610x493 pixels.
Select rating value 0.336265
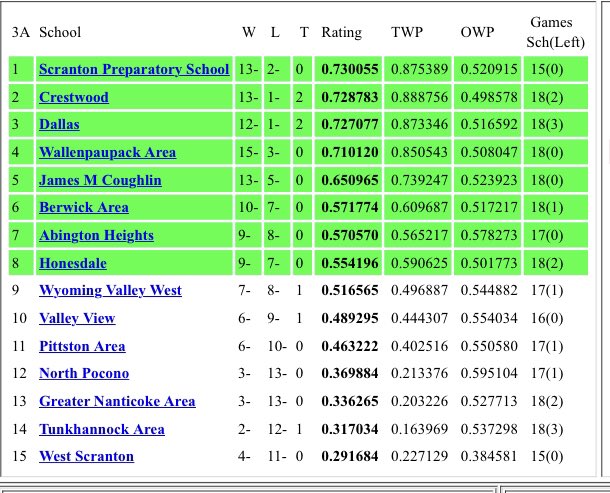coord(350,401)
